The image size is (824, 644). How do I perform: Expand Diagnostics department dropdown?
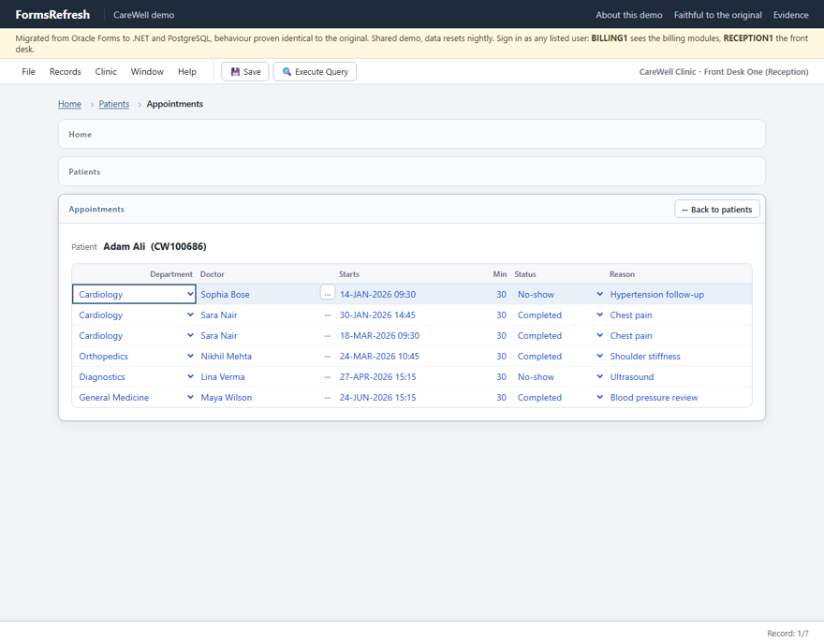coord(190,376)
